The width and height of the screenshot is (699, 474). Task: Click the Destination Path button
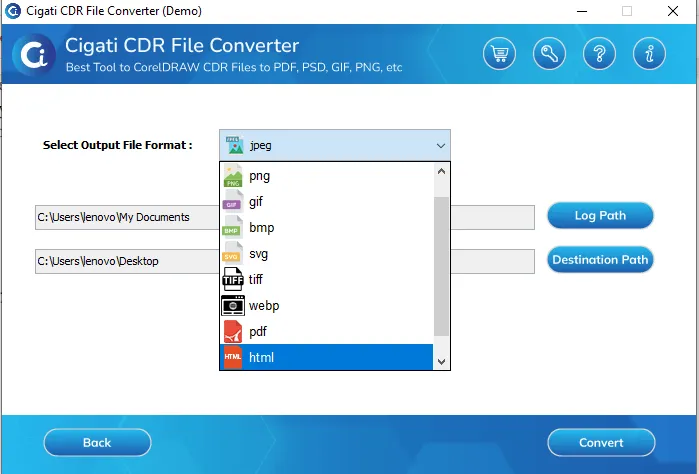(600, 260)
